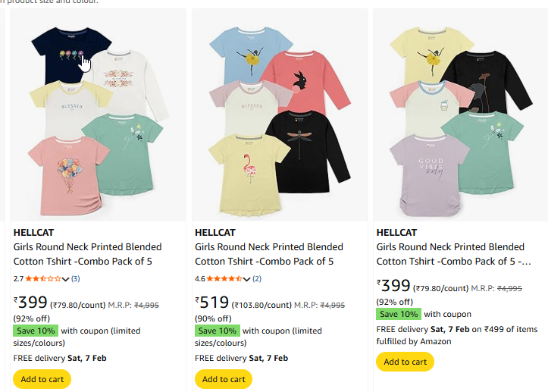The image size is (548, 392).
Task: Open the truncated title ending 'Pack of 5 -...'
Action: (452, 254)
